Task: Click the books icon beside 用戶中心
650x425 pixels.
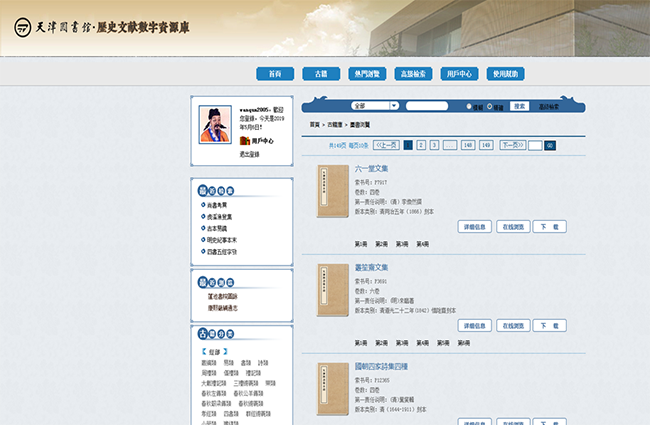Action: tap(245, 141)
